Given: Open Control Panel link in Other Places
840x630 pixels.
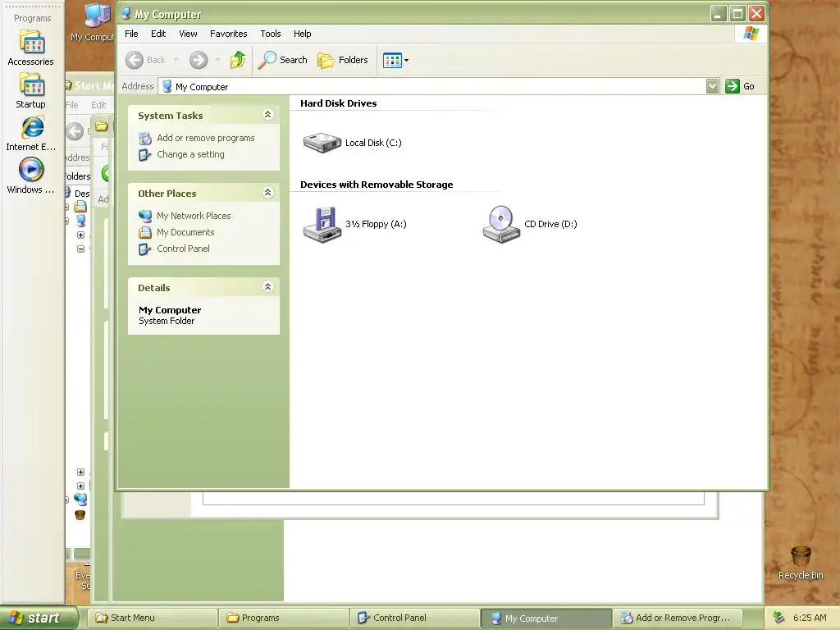Looking at the screenshot, I should 183,249.
